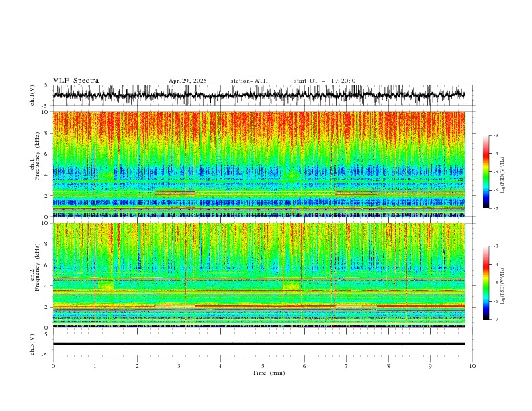Click the "8" kHz tick on ch.1 frequency axis
The width and height of the screenshot is (532, 411).
pos(48,133)
